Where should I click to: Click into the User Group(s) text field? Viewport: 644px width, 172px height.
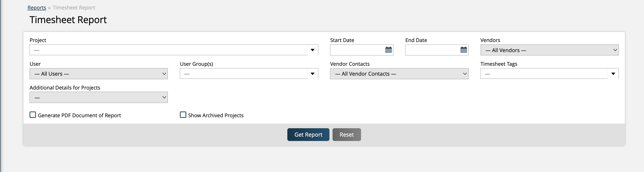click(244, 74)
